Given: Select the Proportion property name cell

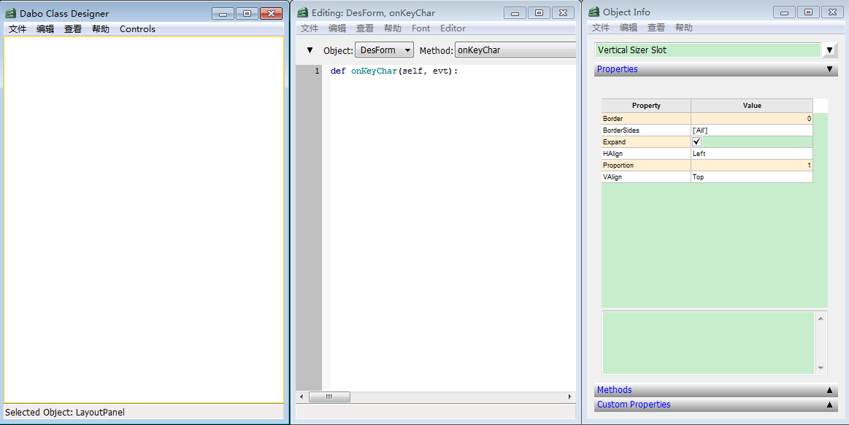Looking at the screenshot, I should [x=646, y=165].
